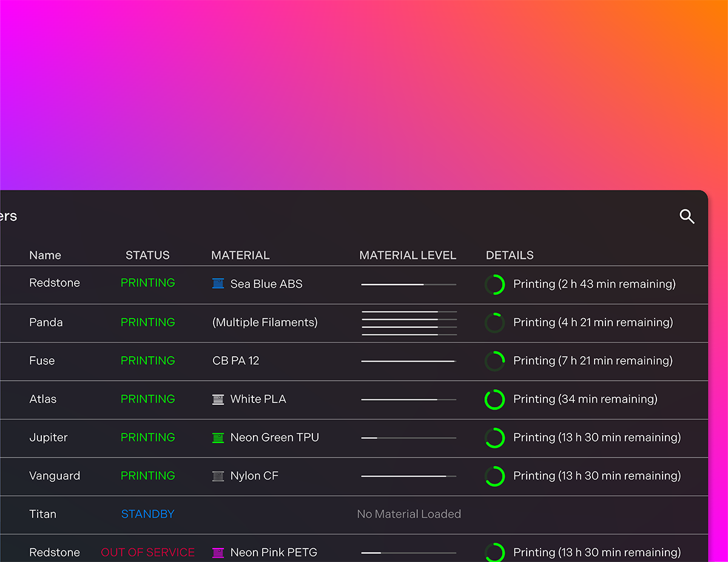
Task: Click Titan's STANDBY status label
Action: coord(147,514)
